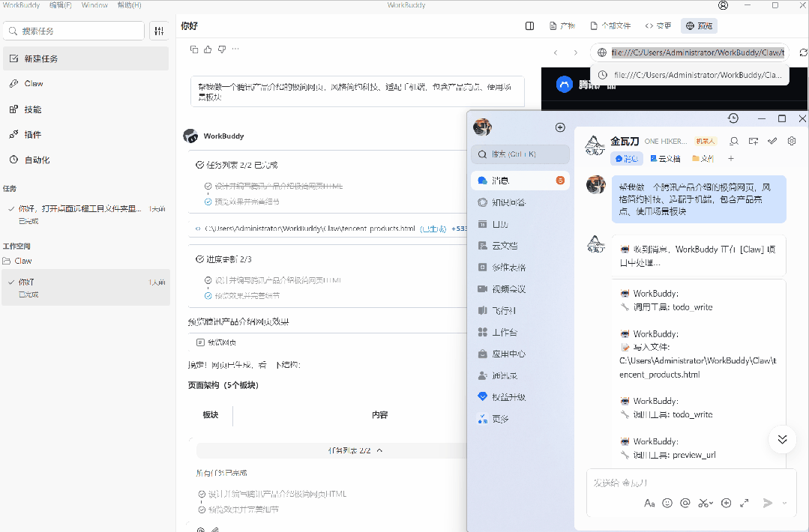This screenshot has height=532, width=809.
Task: Click the Feishu search box (Ctrl+K)
Action: 520,154
